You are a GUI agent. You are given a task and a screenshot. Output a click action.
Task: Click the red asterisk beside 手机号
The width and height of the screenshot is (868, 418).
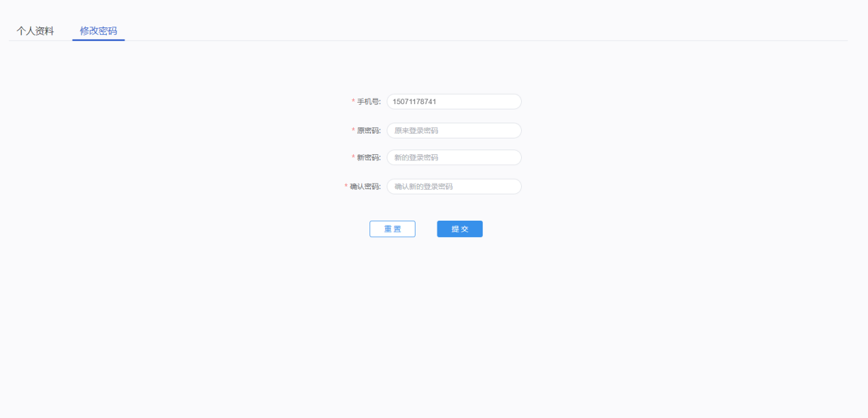353,101
